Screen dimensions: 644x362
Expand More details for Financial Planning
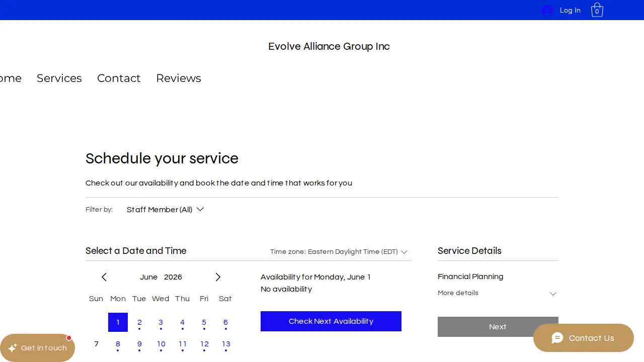[498, 293]
